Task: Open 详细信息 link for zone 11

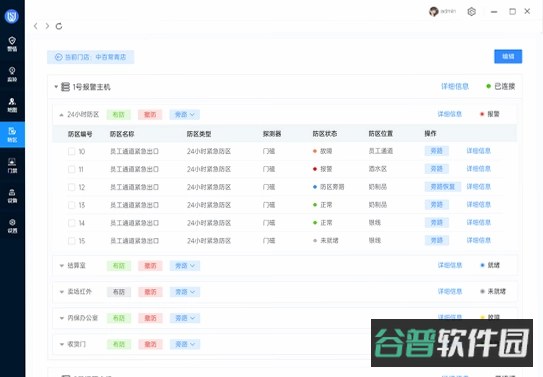Action: [x=478, y=169]
